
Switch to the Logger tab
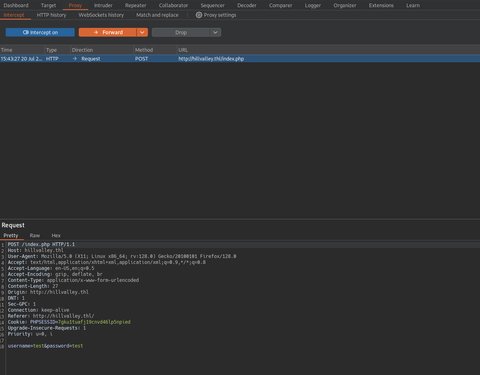[x=313, y=5]
